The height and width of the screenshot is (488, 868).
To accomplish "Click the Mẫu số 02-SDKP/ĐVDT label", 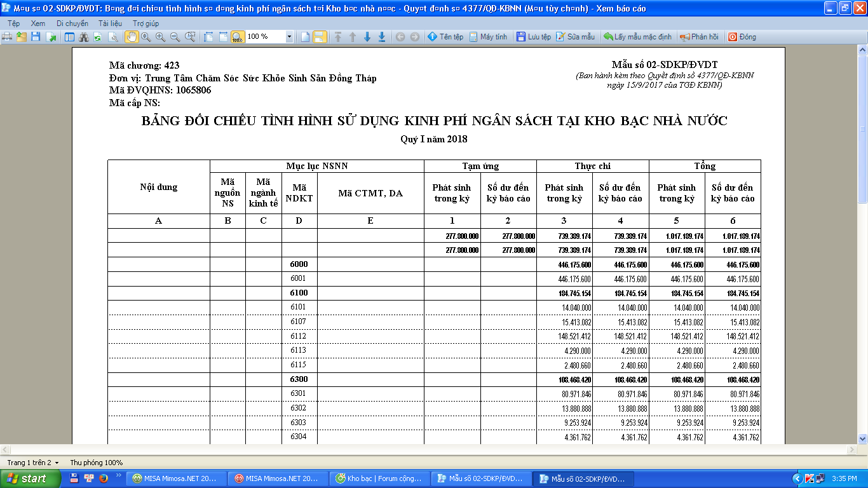I will [x=665, y=65].
